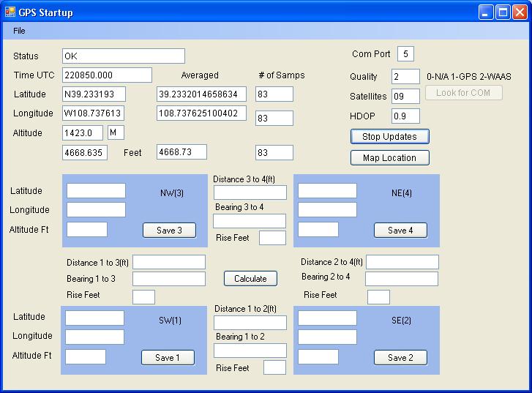Click the Distance 2 to 4(ft) field
Screen dimensions: 532x393
pos(402,262)
